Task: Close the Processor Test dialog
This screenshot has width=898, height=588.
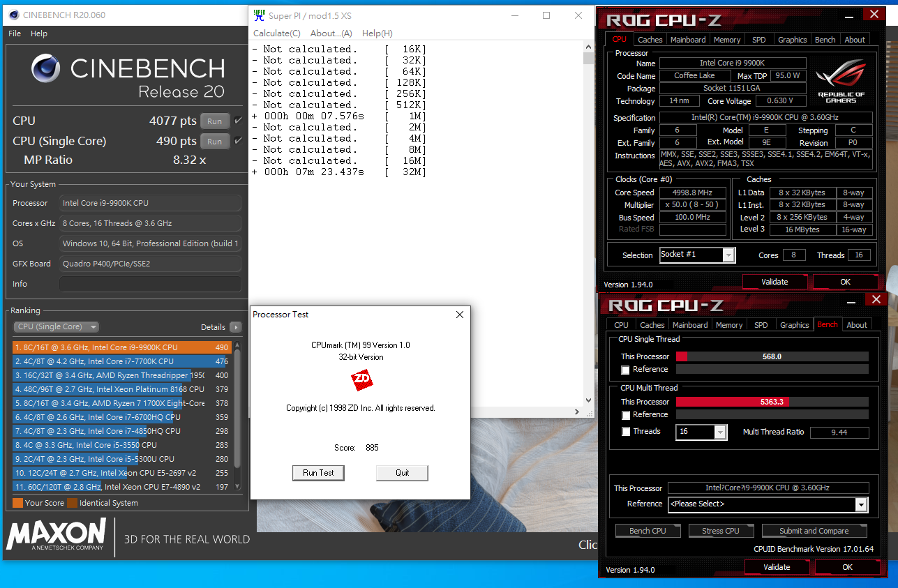Action: 460,315
